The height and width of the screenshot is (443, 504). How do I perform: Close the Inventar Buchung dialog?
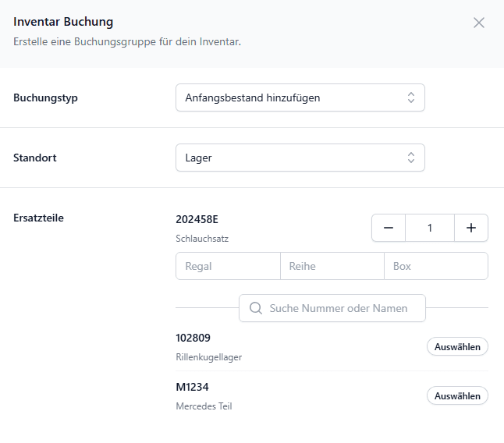(x=478, y=23)
